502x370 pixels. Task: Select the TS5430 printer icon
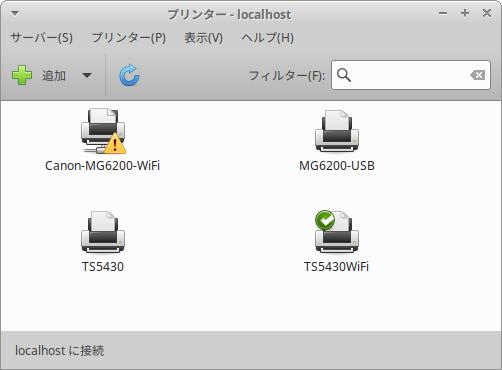(x=103, y=232)
